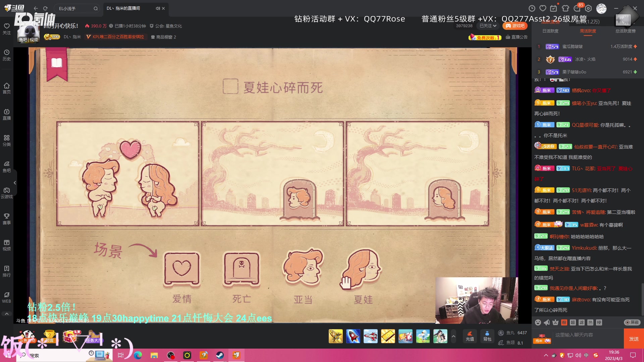The image size is (644, 362).
Task: Mute the tab's speaker icon
Action: pos(158,8)
